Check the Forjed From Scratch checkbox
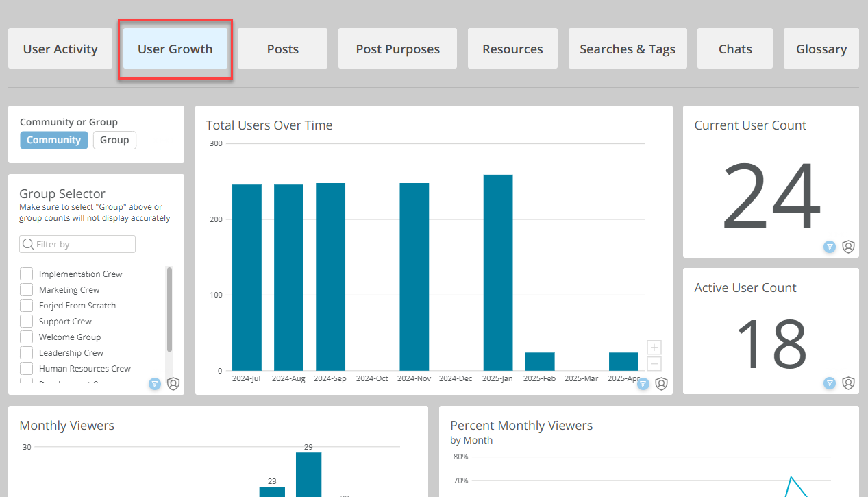The width and height of the screenshot is (868, 497). point(26,305)
